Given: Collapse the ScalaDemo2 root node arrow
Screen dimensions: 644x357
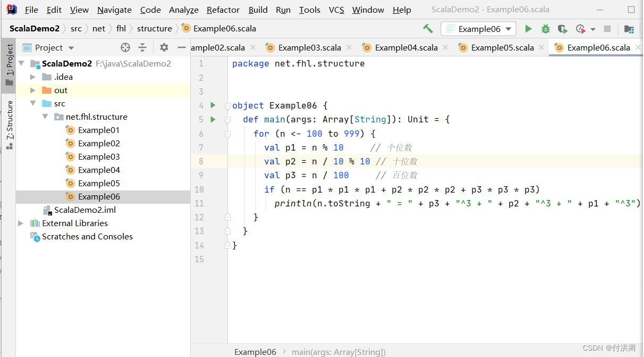Looking at the screenshot, I should tap(22, 63).
